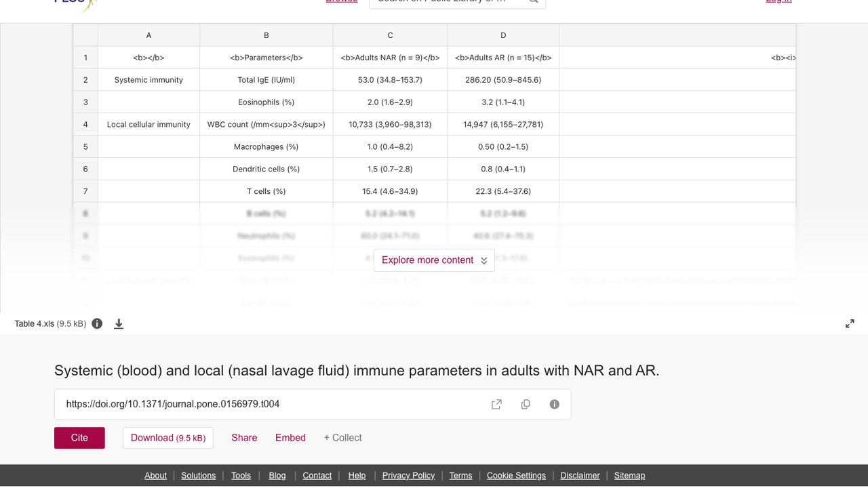
Task: Open the Privacy Policy footer link
Action: tap(408, 476)
